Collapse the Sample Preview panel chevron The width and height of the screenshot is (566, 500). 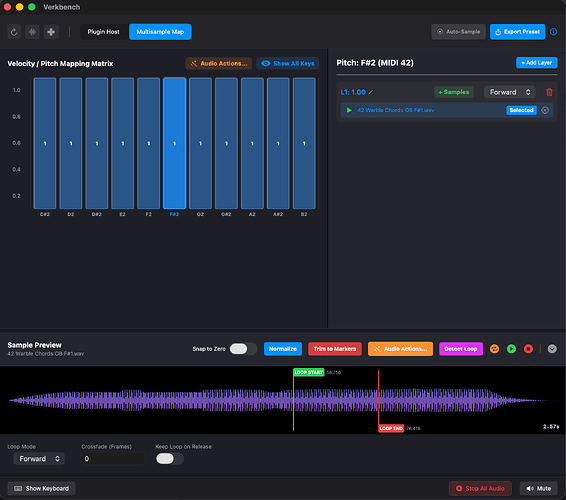[x=552, y=349]
